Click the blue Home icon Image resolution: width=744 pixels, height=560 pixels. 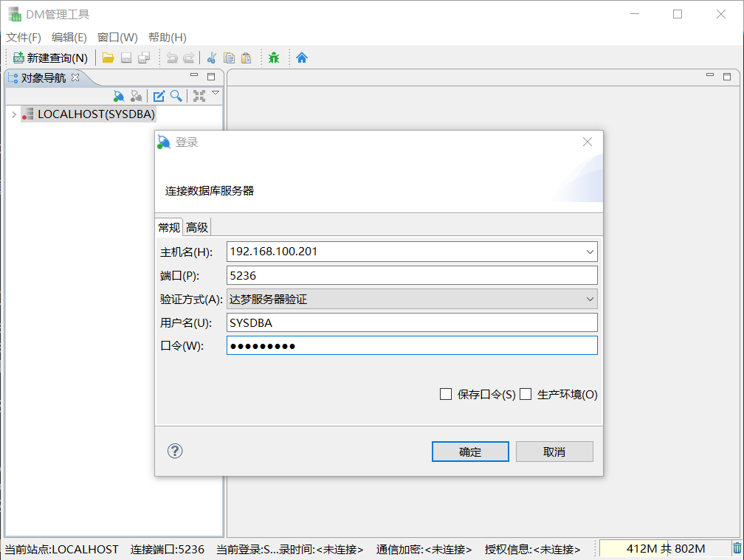click(x=302, y=58)
